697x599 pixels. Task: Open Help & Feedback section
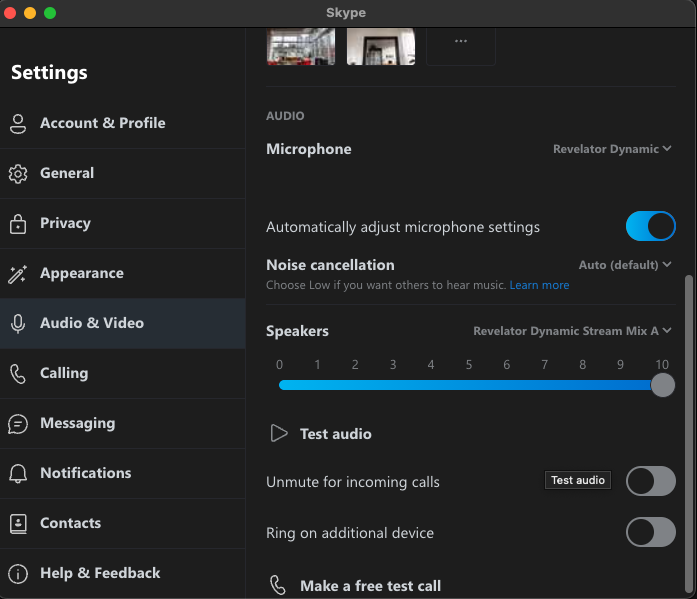tap(123, 573)
